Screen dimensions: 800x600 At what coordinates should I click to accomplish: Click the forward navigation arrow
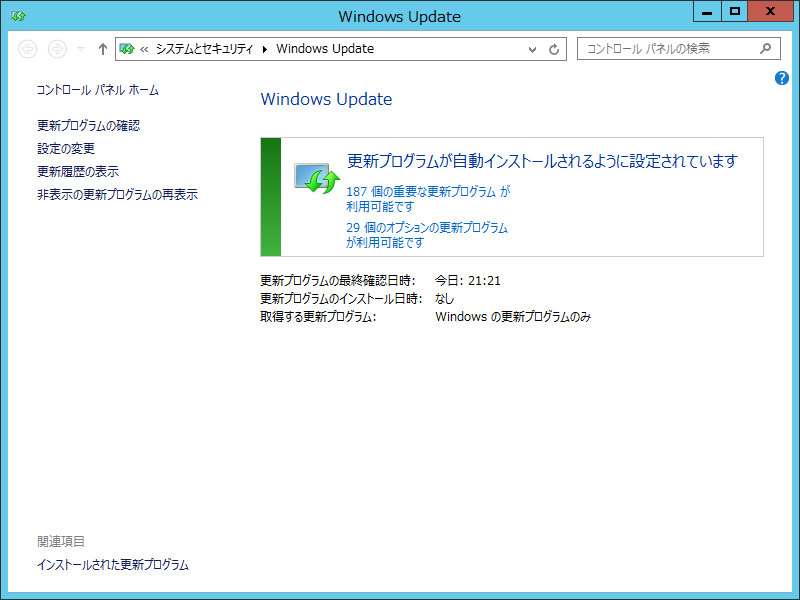click(x=57, y=48)
